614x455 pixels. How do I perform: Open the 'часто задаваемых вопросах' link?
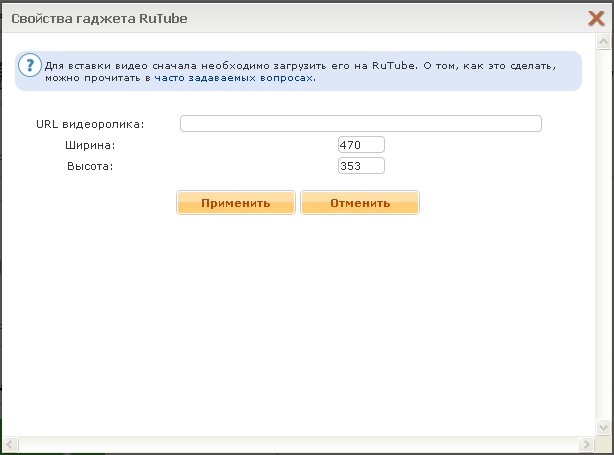click(234, 78)
